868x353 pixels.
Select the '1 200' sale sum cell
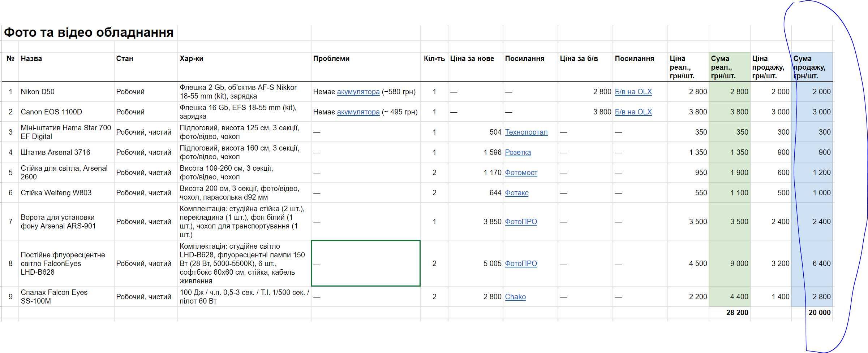coord(812,173)
